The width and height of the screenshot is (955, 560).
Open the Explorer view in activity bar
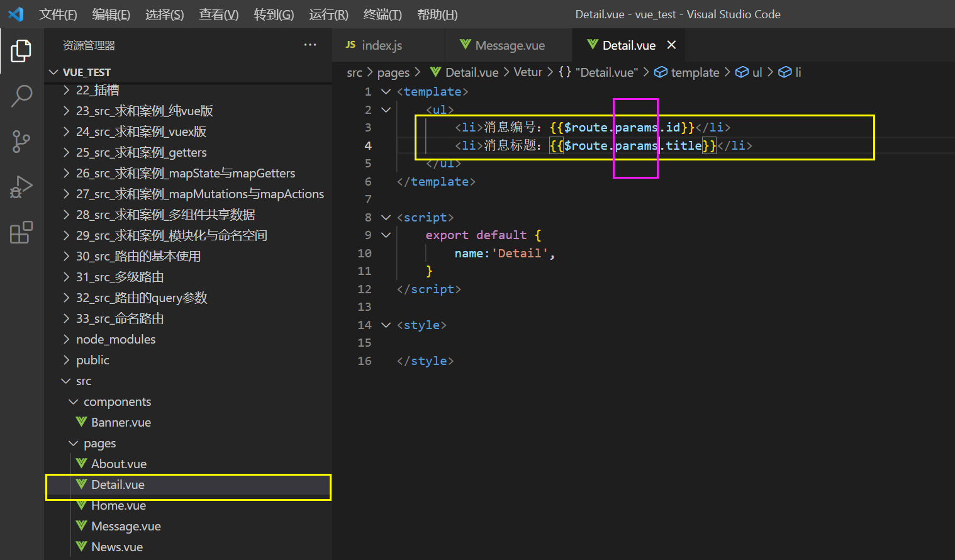click(x=21, y=51)
